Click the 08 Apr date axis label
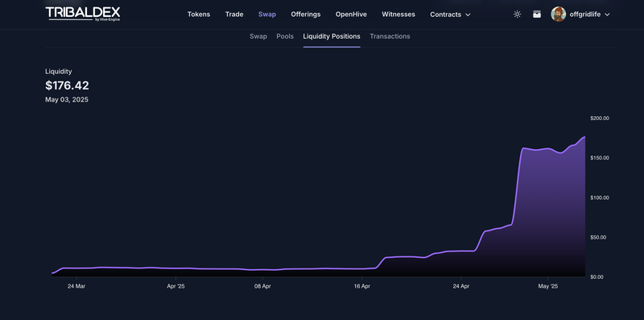The image size is (644, 320). 262,286
